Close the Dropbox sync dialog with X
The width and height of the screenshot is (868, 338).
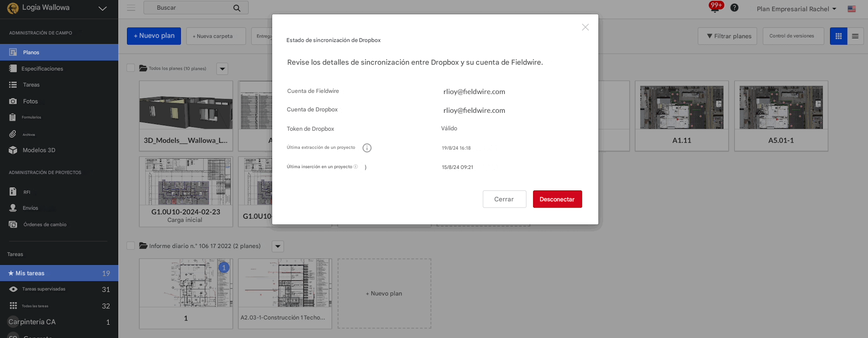coord(585,27)
